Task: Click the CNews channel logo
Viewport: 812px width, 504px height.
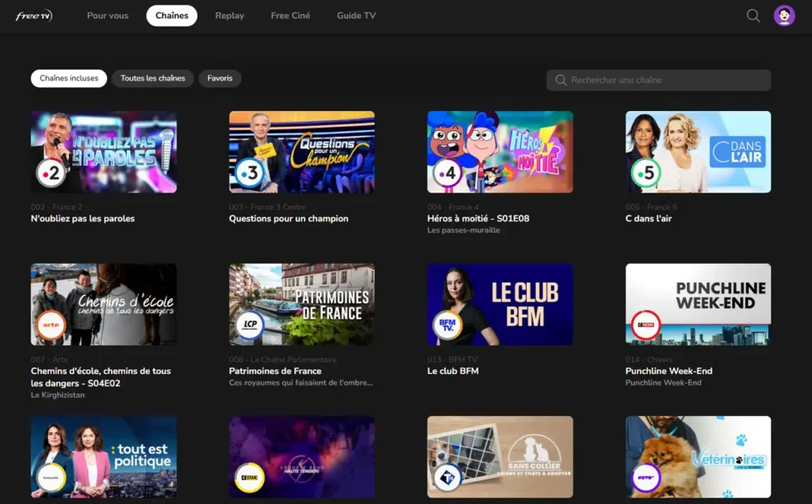Action: 645,324
